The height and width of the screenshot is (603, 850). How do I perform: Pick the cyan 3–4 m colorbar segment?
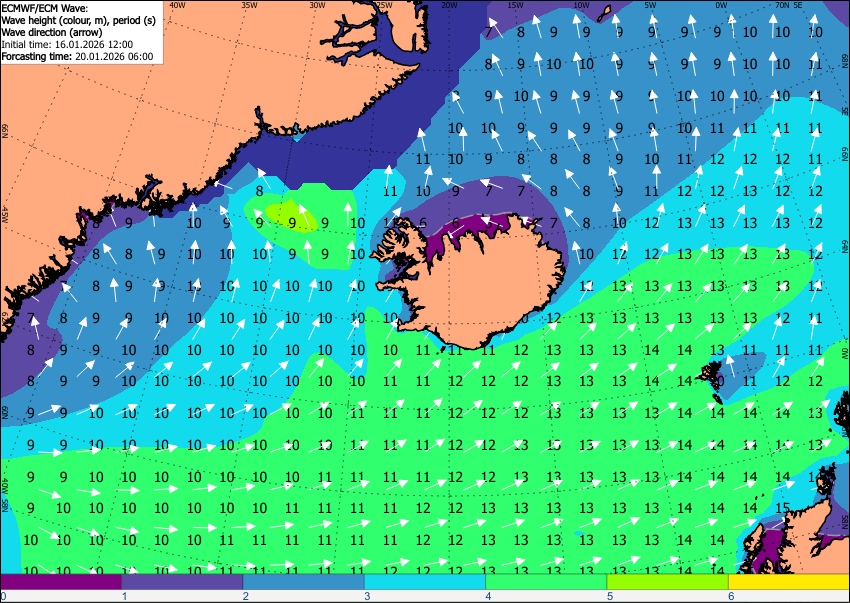tap(425, 582)
